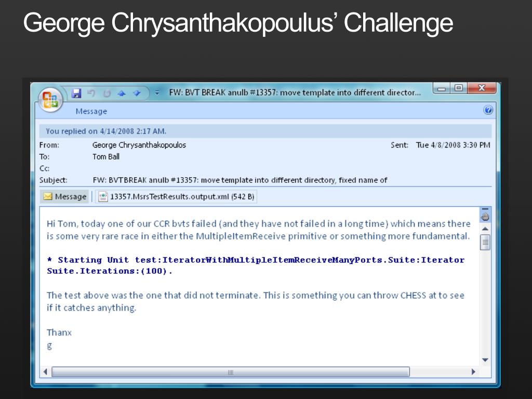This screenshot has width=532, height=399.
Task: Click the window title 'FW: BVT BREAK anulb #13357'
Action: pos(295,92)
